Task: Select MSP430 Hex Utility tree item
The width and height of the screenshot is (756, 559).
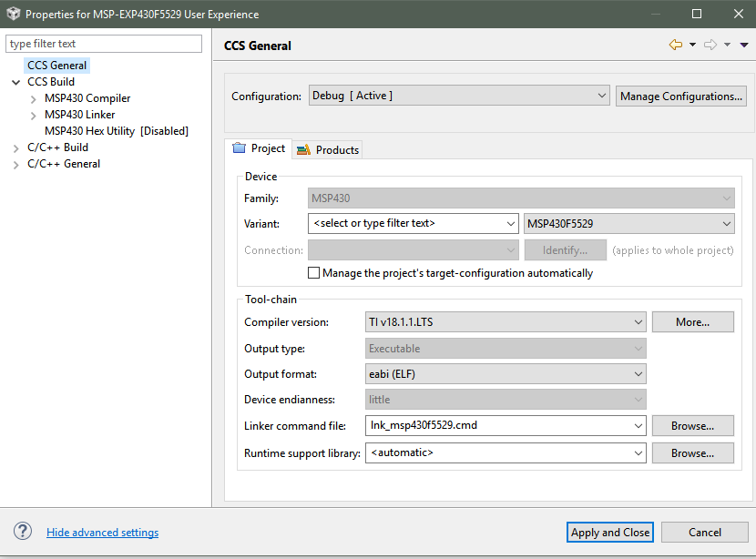Action: coord(116,131)
